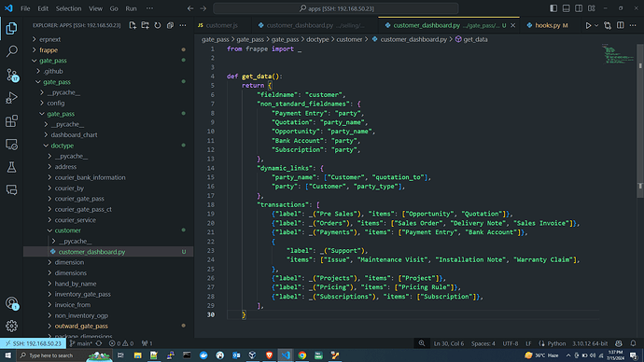
Task: Click the code minimap preview
Action: (619, 54)
